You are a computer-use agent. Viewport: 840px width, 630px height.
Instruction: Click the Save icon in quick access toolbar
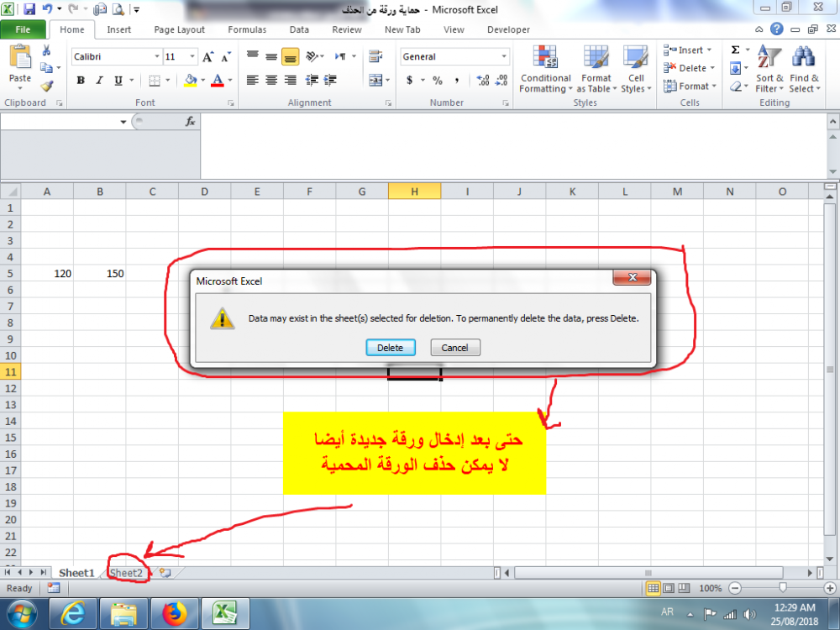pyautogui.click(x=29, y=8)
